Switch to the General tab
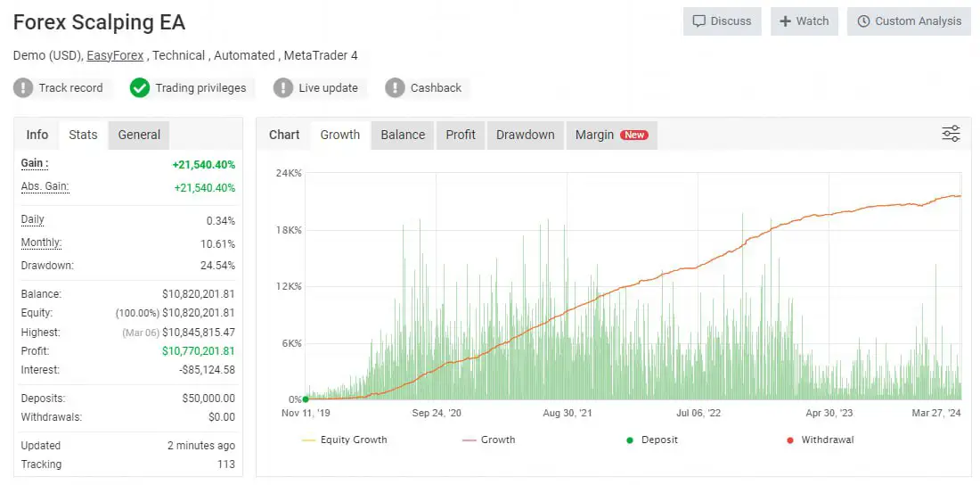The height and width of the screenshot is (485, 980). click(x=139, y=135)
